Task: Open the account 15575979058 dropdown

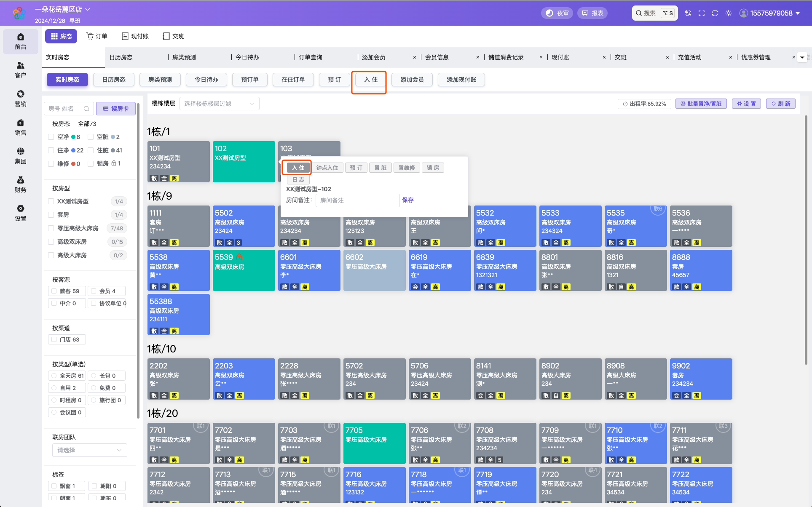Action: coord(774,13)
